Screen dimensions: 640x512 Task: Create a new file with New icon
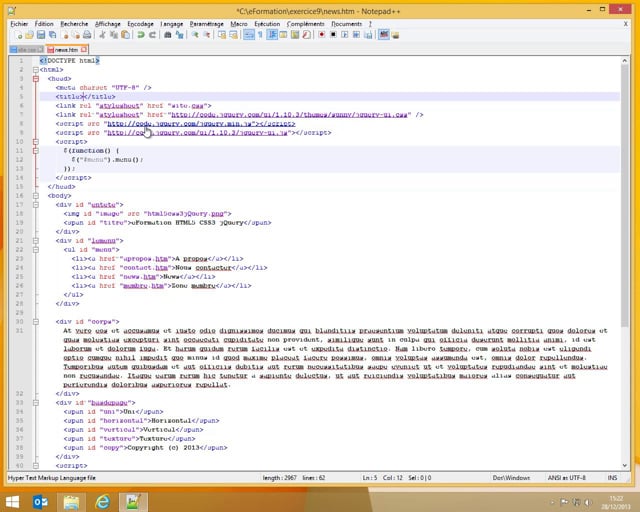pyautogui.click(x=18, y=35)
